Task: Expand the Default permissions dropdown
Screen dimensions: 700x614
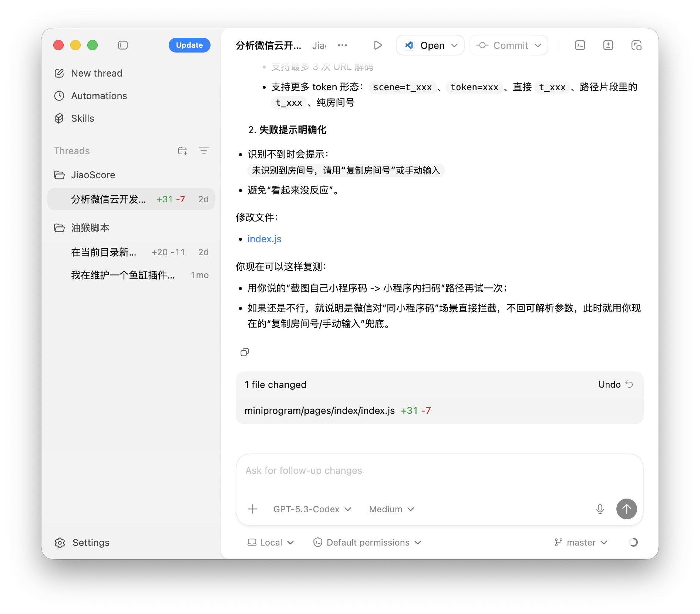Action: point(367,542)
